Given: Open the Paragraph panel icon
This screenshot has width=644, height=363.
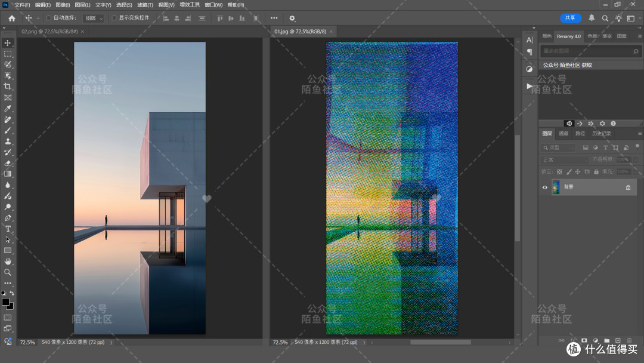Looking at the screenshot, I should point(530,52).
